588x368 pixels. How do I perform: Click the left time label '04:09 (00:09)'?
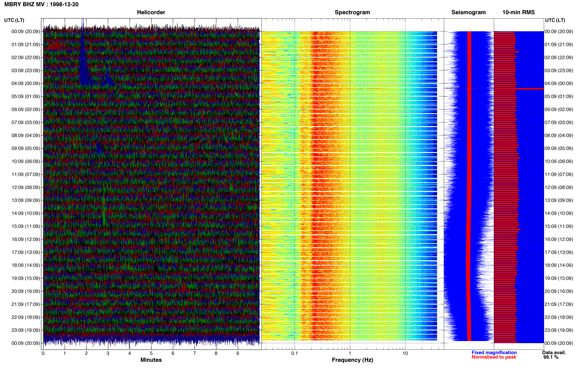(26, 83)
